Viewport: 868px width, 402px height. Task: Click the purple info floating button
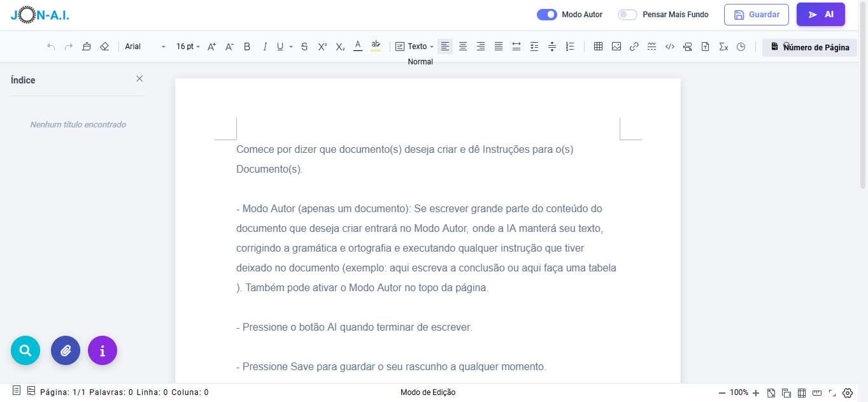pyautogui.click(x=103, y=350)
